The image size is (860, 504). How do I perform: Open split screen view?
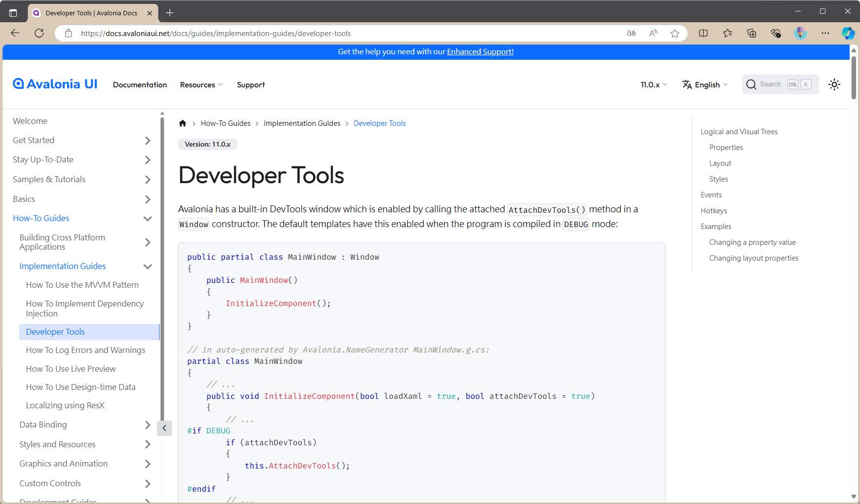[x=703, y=33]
